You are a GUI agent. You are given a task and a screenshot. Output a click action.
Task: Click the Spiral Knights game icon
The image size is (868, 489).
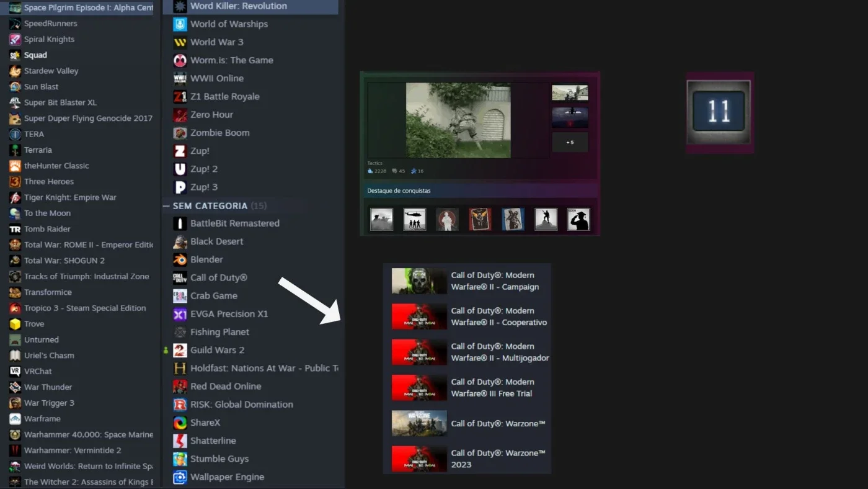[15, 39]
